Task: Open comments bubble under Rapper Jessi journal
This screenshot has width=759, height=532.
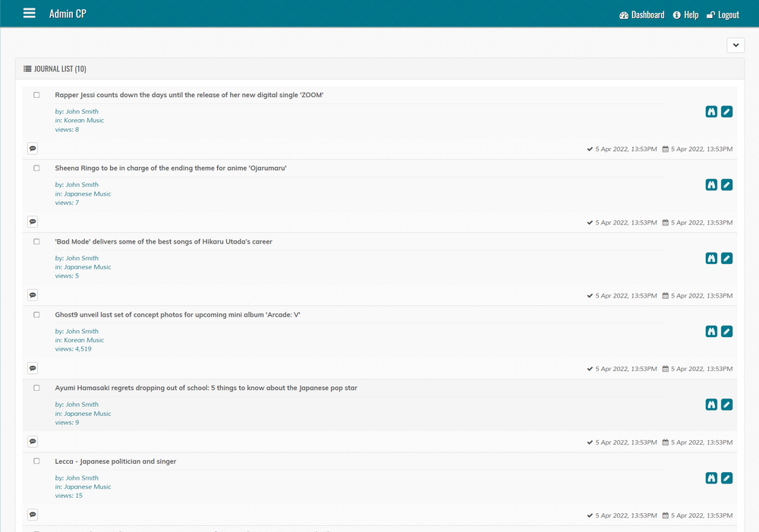Action: 33,149
